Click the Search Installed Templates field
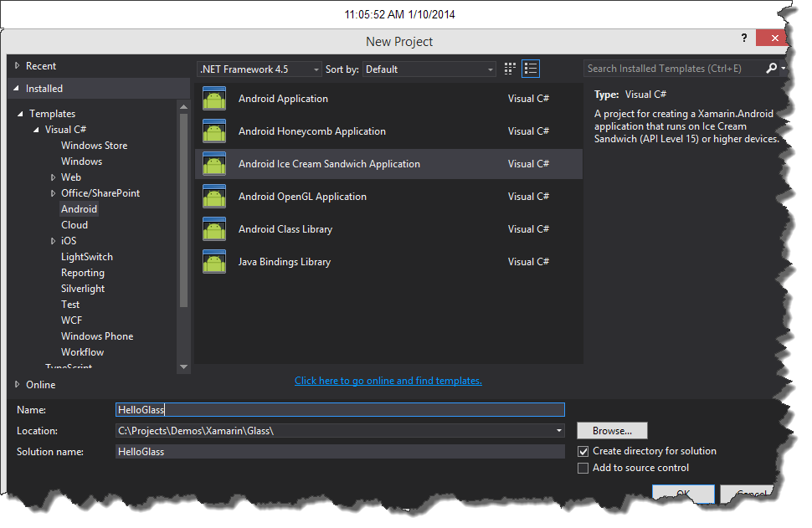 point(674,69)
